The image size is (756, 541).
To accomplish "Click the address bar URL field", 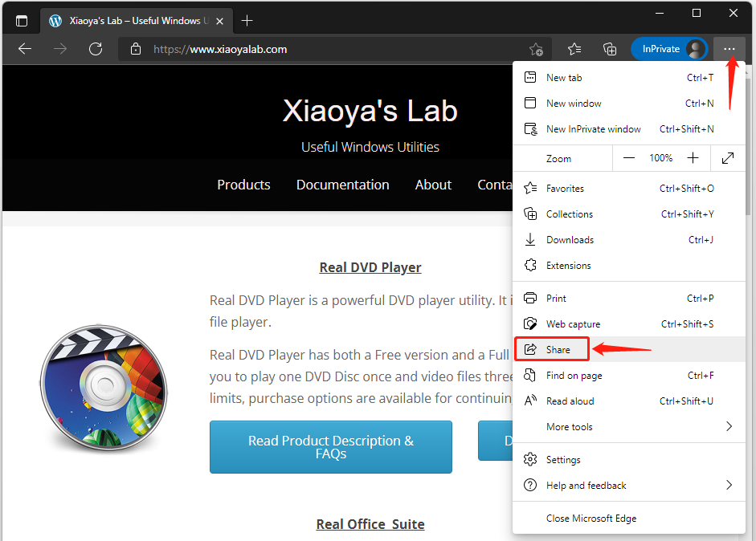I will pos(321,49).
